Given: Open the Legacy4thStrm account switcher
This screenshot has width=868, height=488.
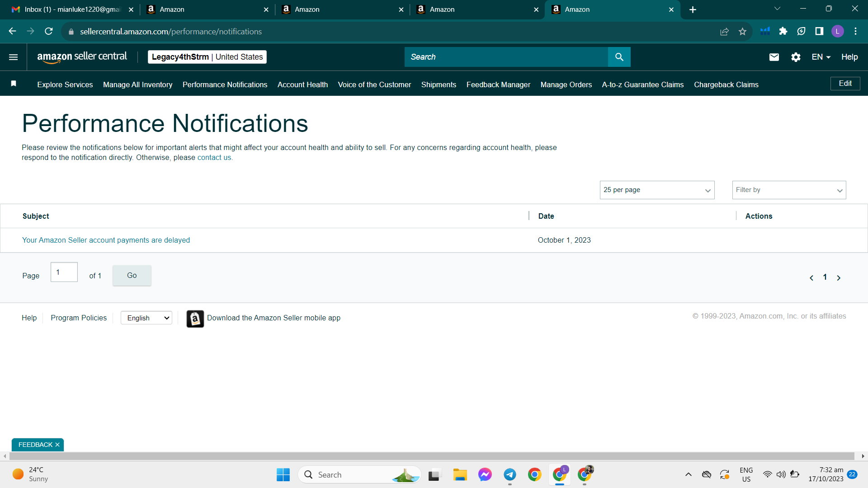Looking at the screenshot, I should pyautogui.click(x=207, y=57).
